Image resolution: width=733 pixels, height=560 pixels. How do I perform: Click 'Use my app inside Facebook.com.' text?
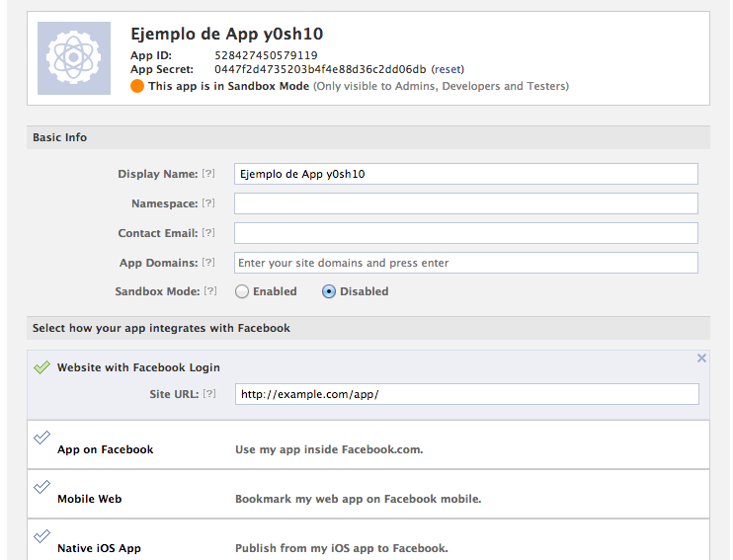pos(329,449)
